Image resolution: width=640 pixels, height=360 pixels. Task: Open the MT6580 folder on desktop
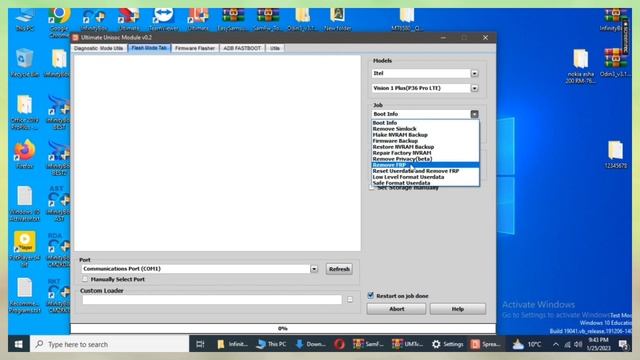click(x=407, y=19)
